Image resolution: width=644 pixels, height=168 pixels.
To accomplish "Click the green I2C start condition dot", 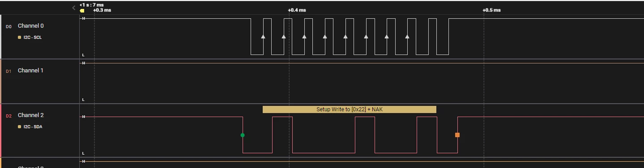I will [x=243, y=135].
